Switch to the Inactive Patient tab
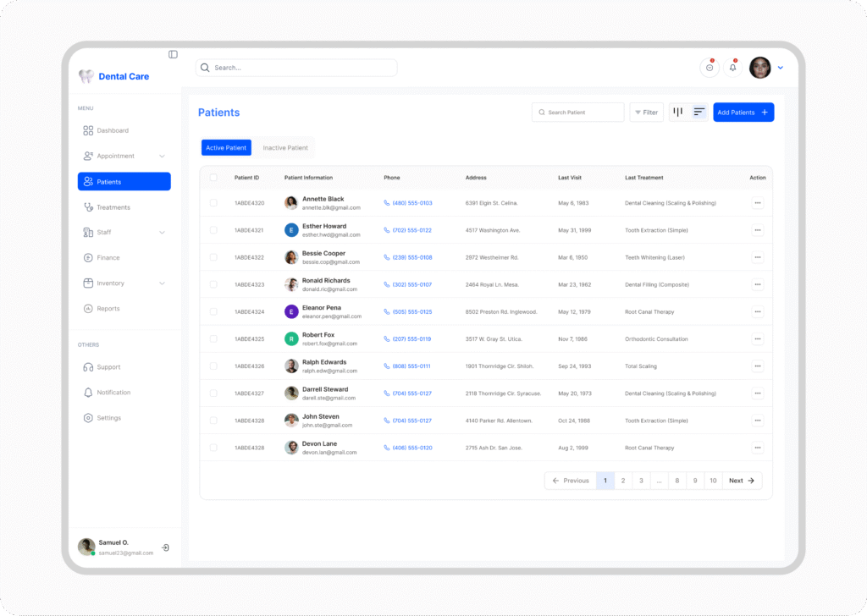Viewport: 867px width, 616px height. click(285, 148)
